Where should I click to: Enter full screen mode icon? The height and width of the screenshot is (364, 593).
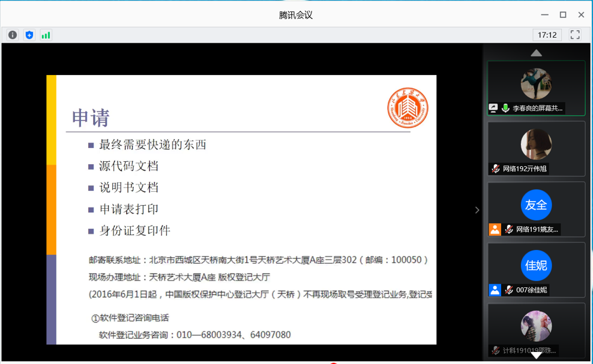575,35
